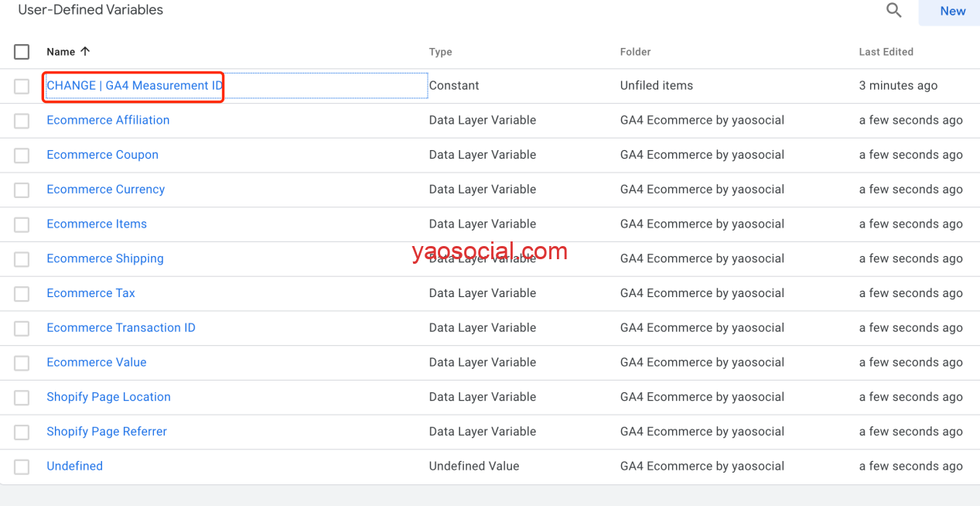The width and height of the screenshot is (980, 506).
Task: Open Shopify Page Referrer variable
Action: (107, 432)
